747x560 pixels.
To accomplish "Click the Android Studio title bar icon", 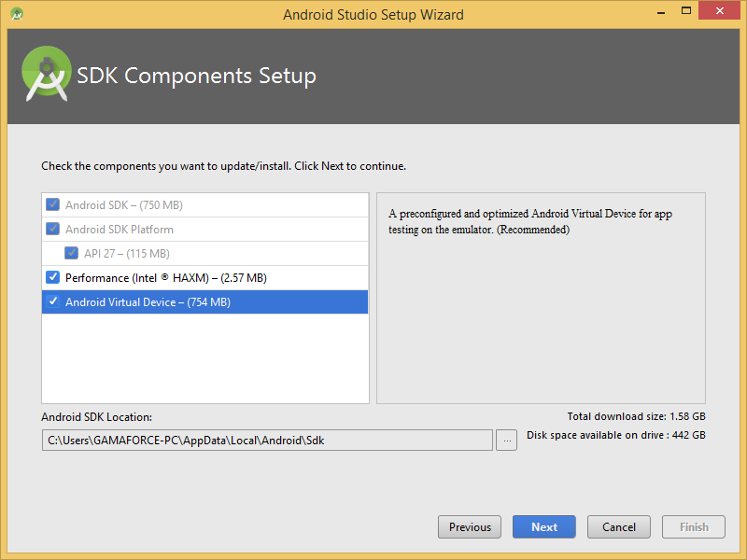I will click(x=17, y=14).
